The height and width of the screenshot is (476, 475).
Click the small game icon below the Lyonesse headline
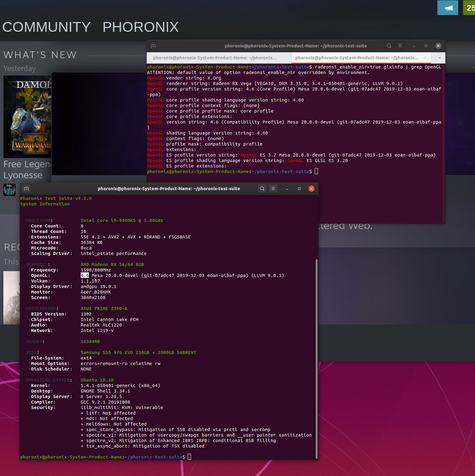tap(10, 190)
